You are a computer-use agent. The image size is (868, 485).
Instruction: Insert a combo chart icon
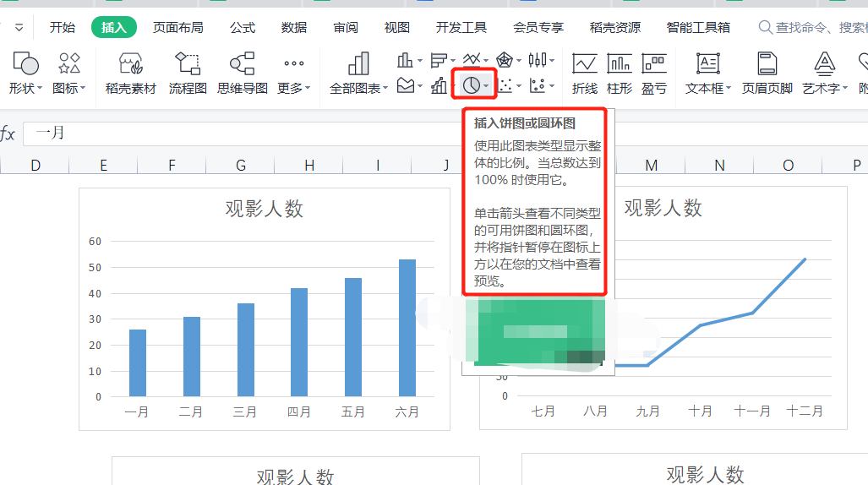click(x=439, y=85)
